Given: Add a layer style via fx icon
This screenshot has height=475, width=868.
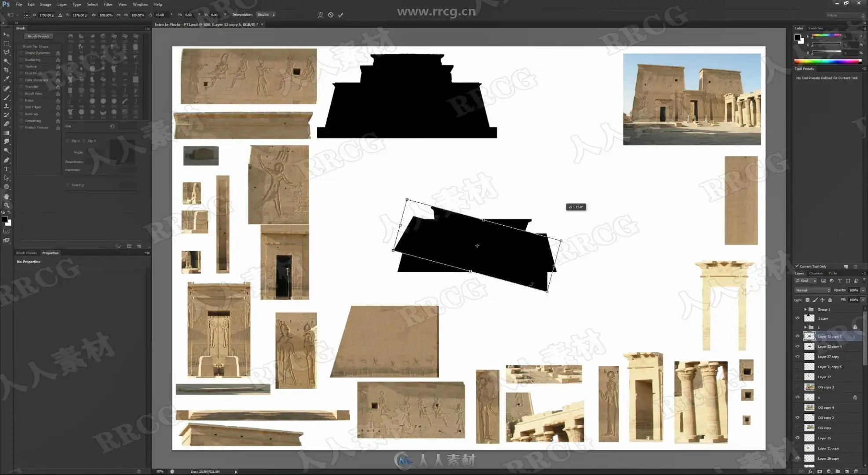Looking at the screenshot, I should click(810, 471).
